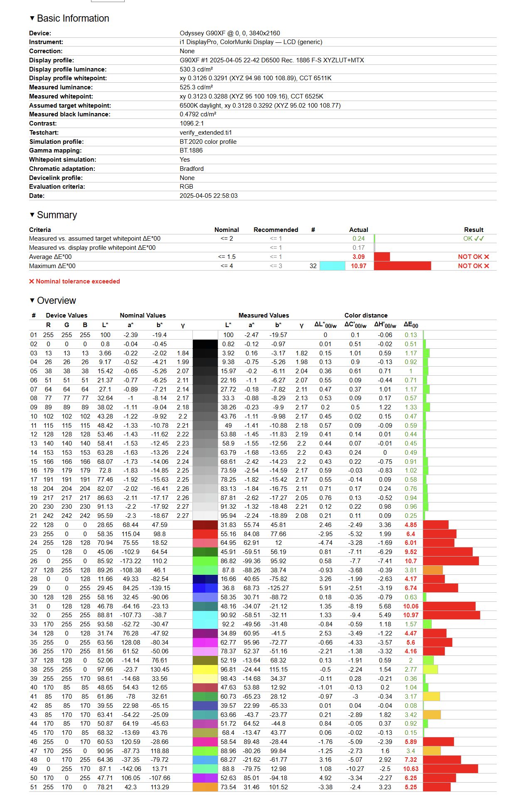Click the average actual value '3.09'
Screen dimensions: 532x798
coord(359,257)
